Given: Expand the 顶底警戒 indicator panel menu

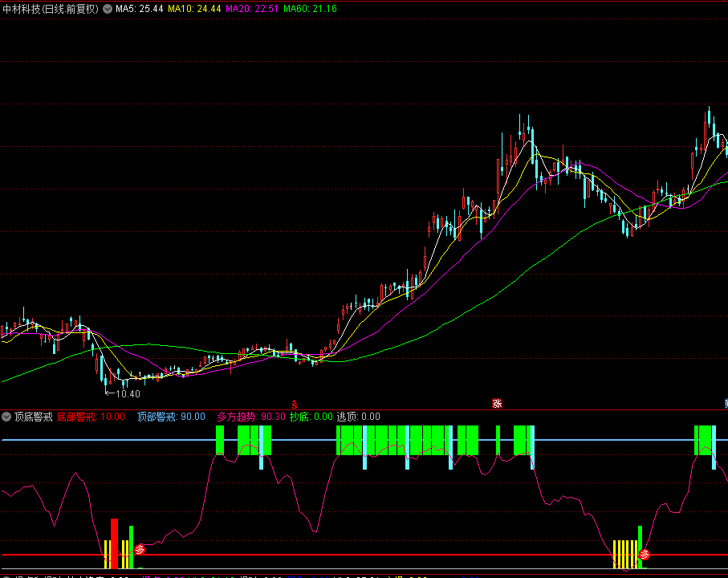Looking at the screenshot, I should pos(6,417).
